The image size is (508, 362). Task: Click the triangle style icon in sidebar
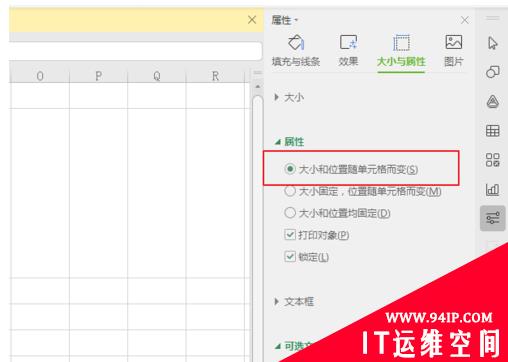pyautogui.click(x=493, y=102)
